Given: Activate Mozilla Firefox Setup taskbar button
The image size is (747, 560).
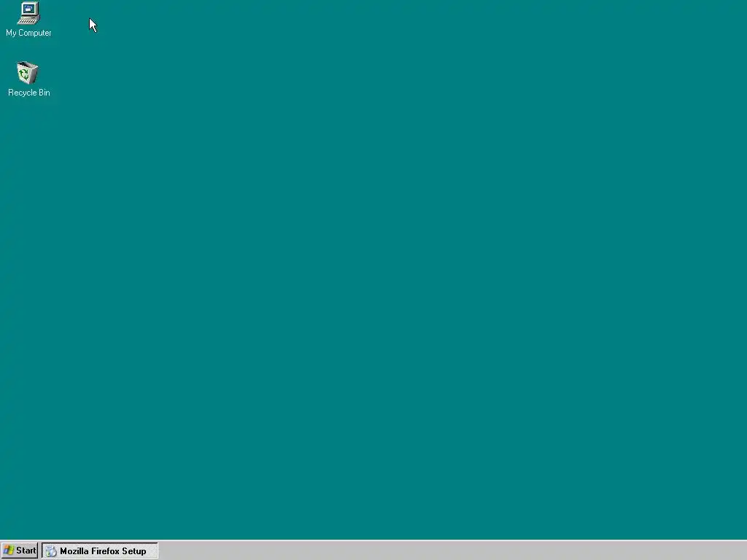Looking at the screenshot, I should pyautogui.click(x=99, y=551).
